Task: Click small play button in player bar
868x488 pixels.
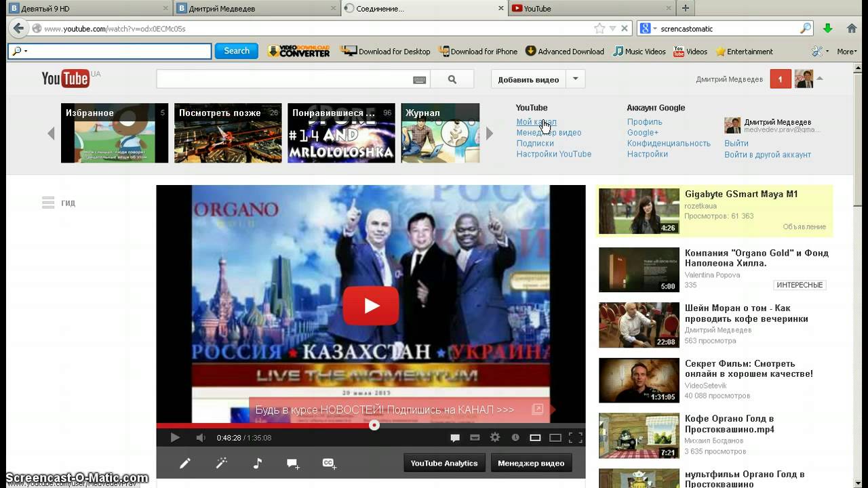Action: click(174, 438)
